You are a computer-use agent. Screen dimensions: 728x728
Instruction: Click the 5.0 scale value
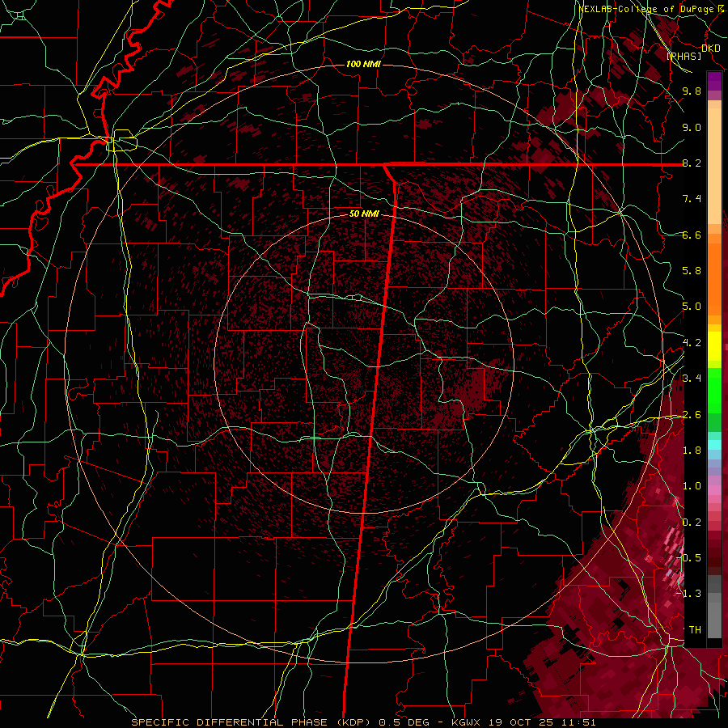pyautogui.click(x=692, y=307)
